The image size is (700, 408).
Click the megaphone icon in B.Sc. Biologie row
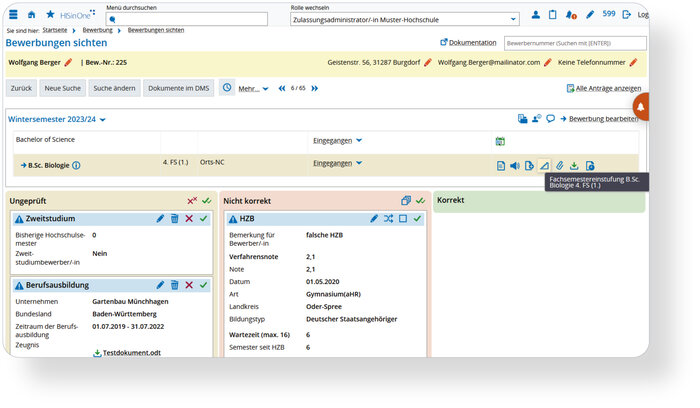[515, 166]
